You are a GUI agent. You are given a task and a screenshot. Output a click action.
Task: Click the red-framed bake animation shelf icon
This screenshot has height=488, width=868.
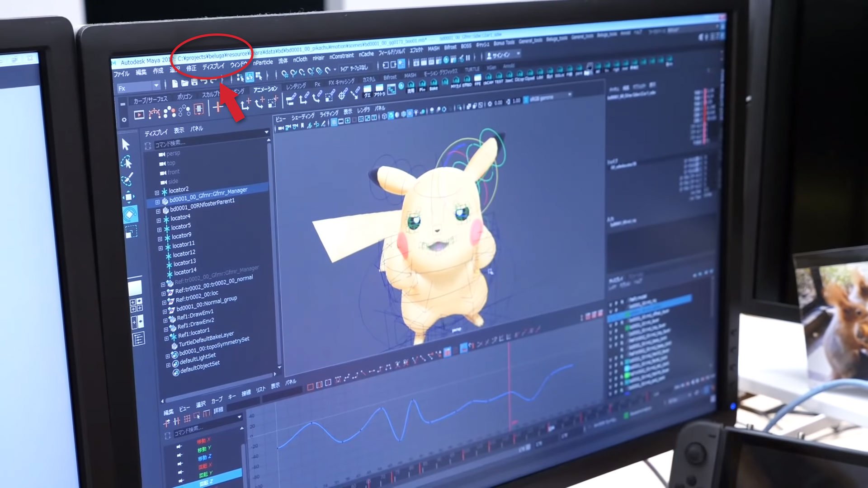pyautogui.click(x=198, y=109)
